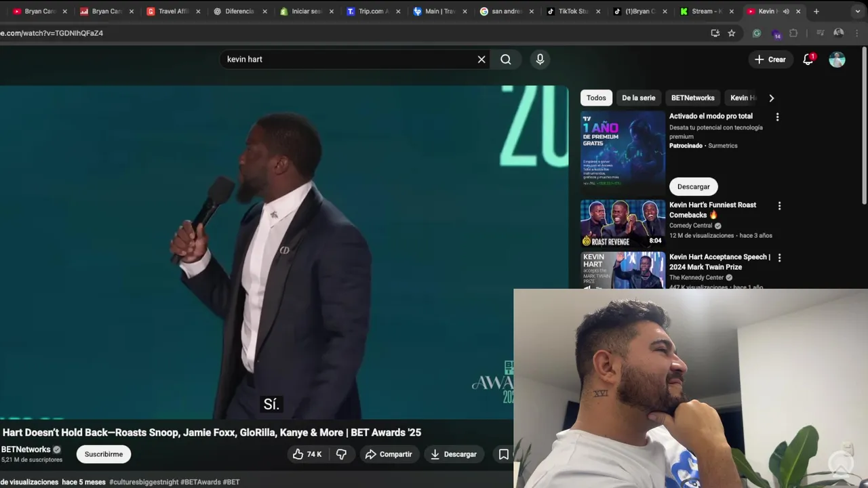Select the 'Todos' filter chip
The width and height of the screenshot is (868, 488).
[x=596, y=98]
